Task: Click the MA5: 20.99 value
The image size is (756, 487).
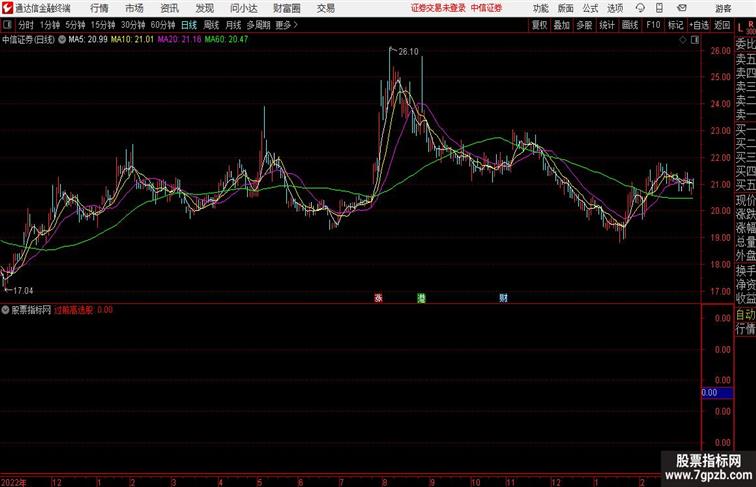Action: (88, 40)
